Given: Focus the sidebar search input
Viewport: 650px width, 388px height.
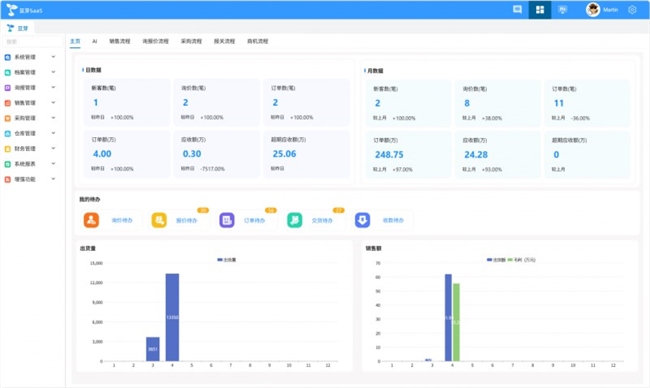Looking at the screenshot, I should (x=33, y=41).
